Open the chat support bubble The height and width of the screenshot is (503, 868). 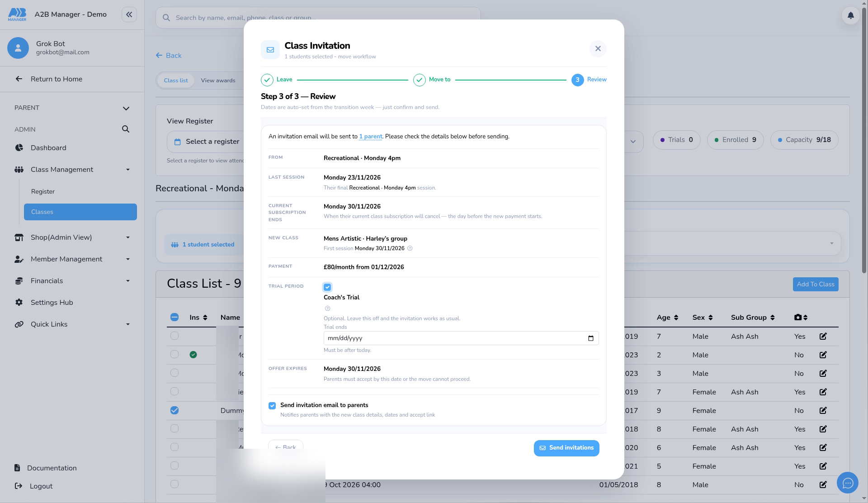[848, 483]
